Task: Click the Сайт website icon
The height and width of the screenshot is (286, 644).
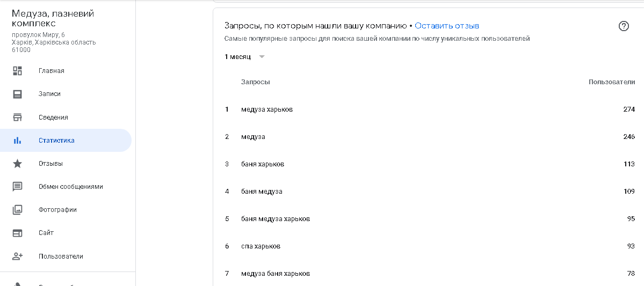Action: [x=18, y=233]
